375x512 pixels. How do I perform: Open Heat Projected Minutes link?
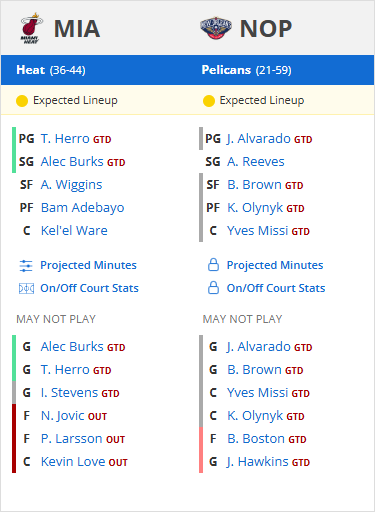coord(88,265)
